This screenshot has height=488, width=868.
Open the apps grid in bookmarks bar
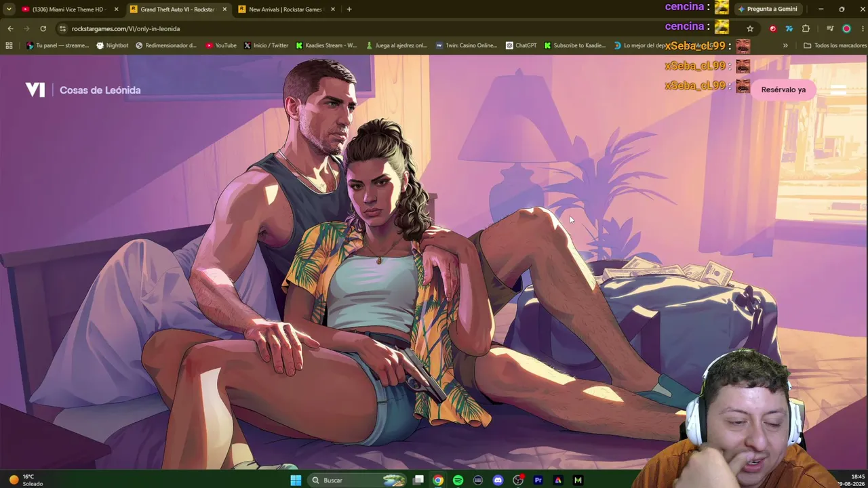[9, 45]
